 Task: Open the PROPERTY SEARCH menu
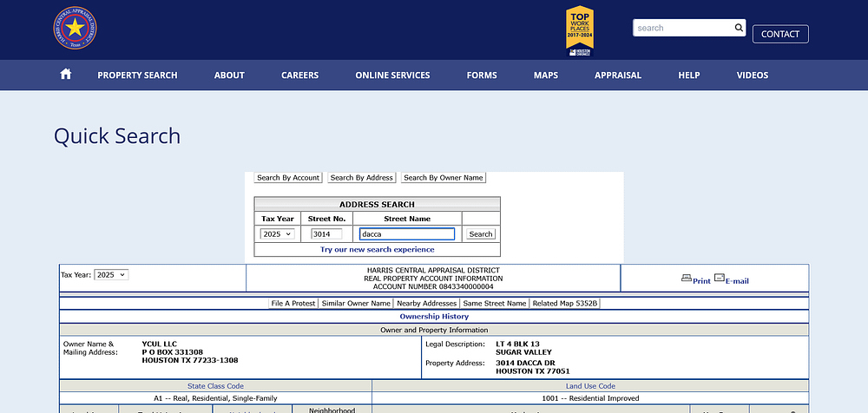point(137,75)
